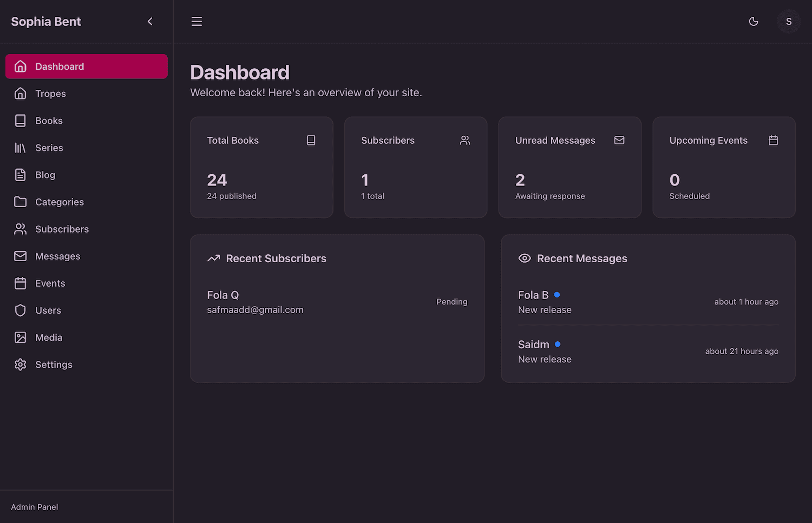Toggle dark mode with the moon icon
The image size is (812, 523).
(753, 22)
